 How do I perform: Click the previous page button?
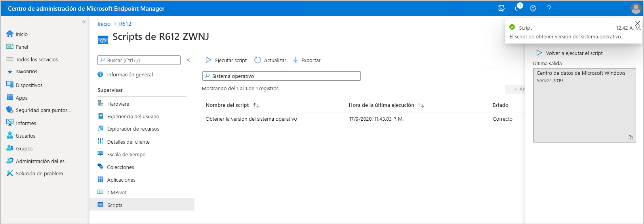click(515, 89)
